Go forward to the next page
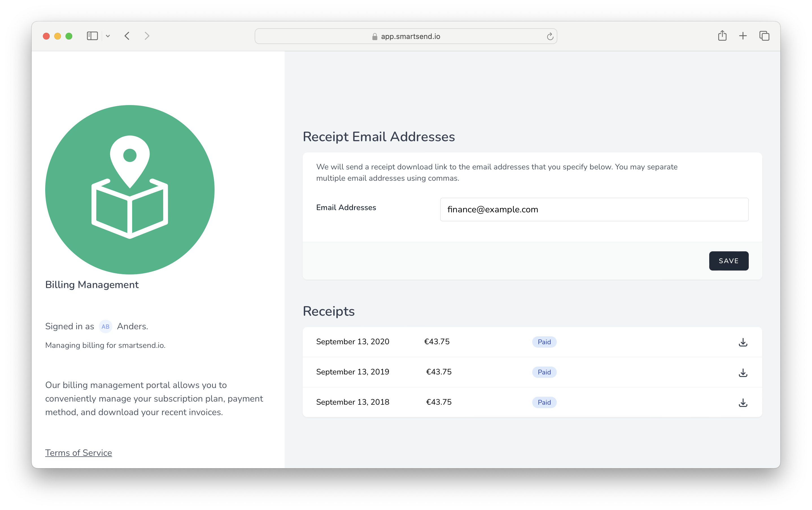 tap(147, 36)
